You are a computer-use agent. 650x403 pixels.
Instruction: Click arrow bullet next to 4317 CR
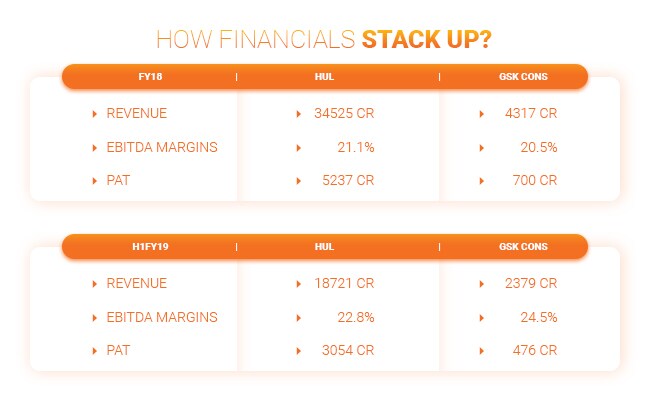coord(481,114)
